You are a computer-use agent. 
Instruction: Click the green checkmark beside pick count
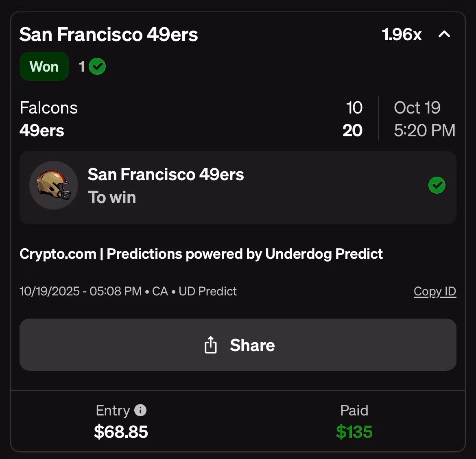(x=97, y=66)
